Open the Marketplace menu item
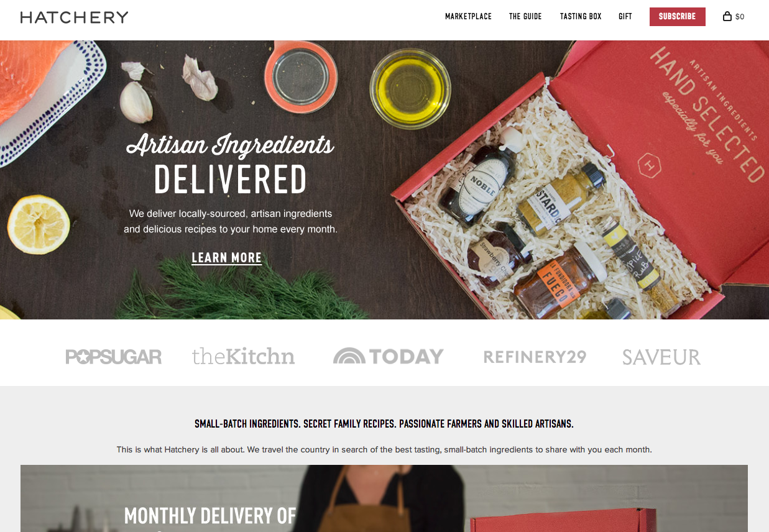This screenshot has width=769, height=532. coord(468,17)
